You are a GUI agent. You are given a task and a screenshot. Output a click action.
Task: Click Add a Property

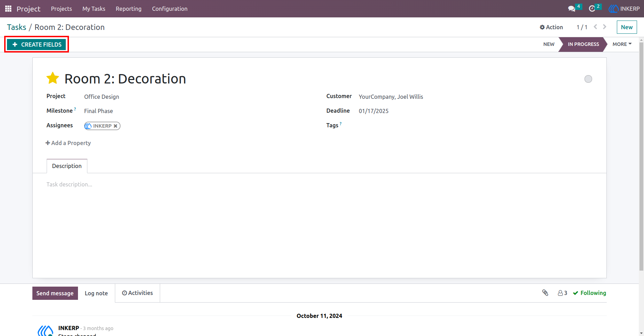pyautogui.click(x=68, y=143)
